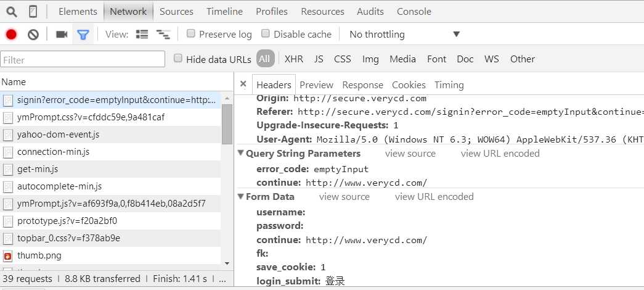Toggle screenshot capture camera icon
The image size is (644, 290).
click(62, 35)
